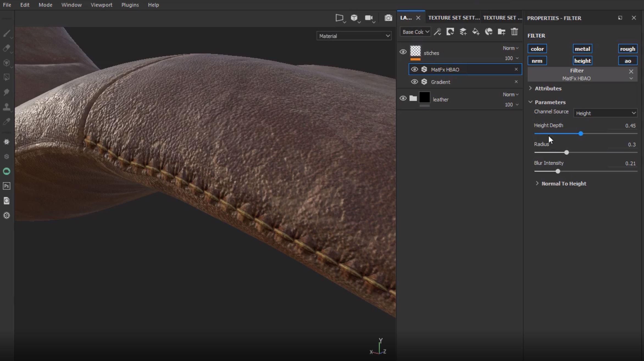Viewport: 644px width, 361px height.
Task: Click the 3D cube view mode icon
Action: [354, 18]
